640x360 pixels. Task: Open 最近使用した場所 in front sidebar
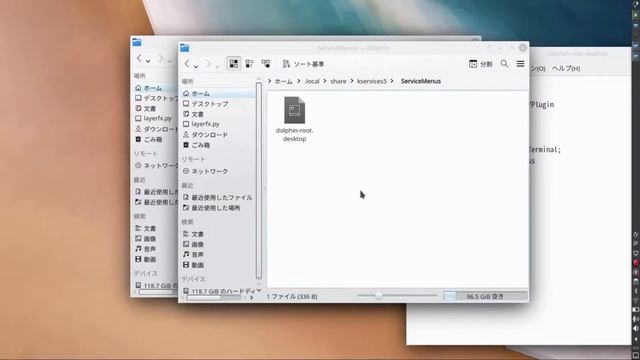click(218, 208)
